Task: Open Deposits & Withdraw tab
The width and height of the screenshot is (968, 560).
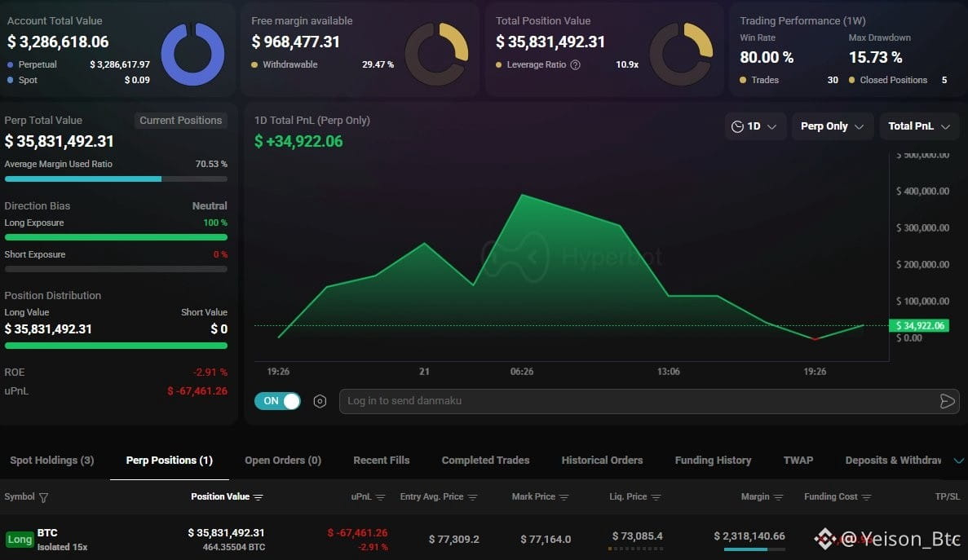Action: (893, 460)
